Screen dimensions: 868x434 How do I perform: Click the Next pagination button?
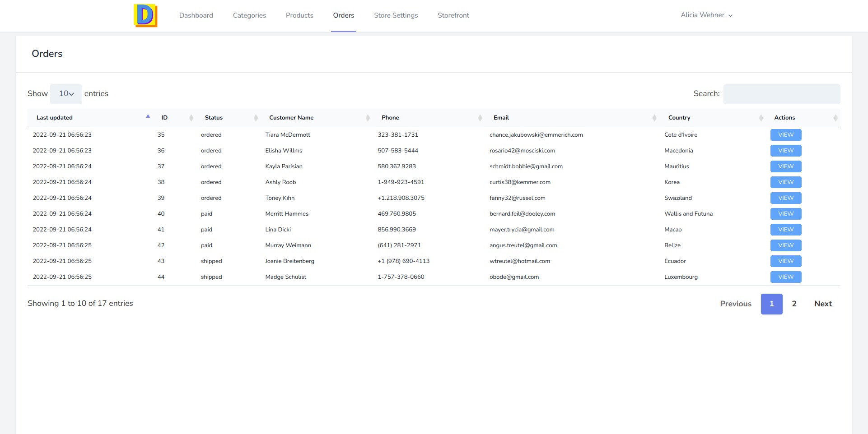pos(823,304)
